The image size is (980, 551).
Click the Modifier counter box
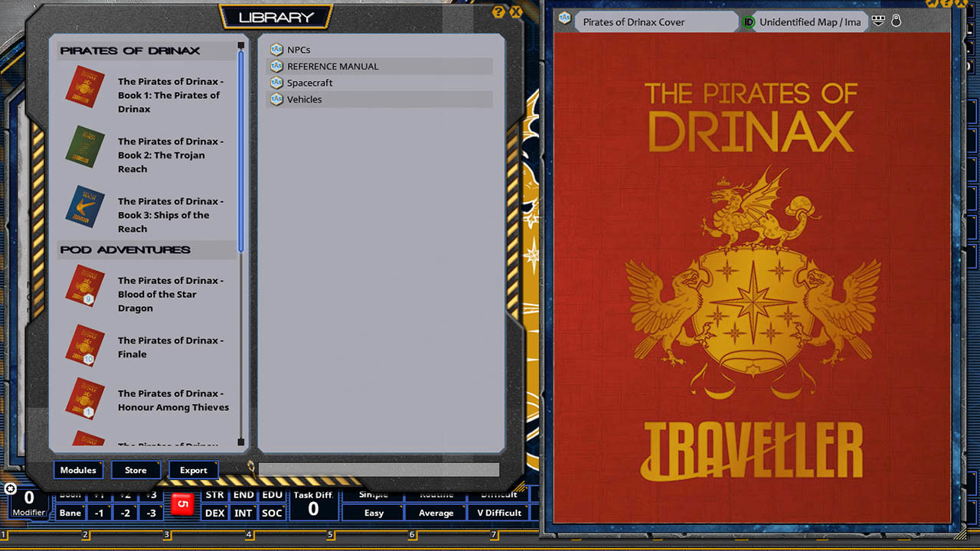pos(28,500)
